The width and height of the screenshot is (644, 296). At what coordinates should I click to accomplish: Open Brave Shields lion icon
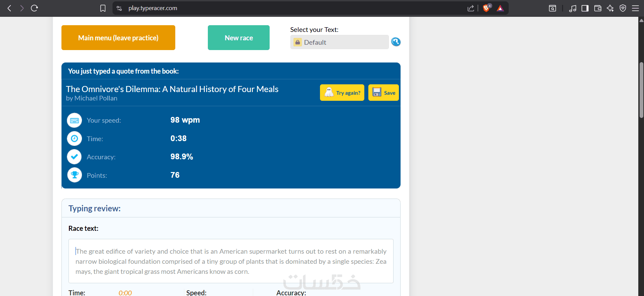pyautogui.click(x=487, y=8)
